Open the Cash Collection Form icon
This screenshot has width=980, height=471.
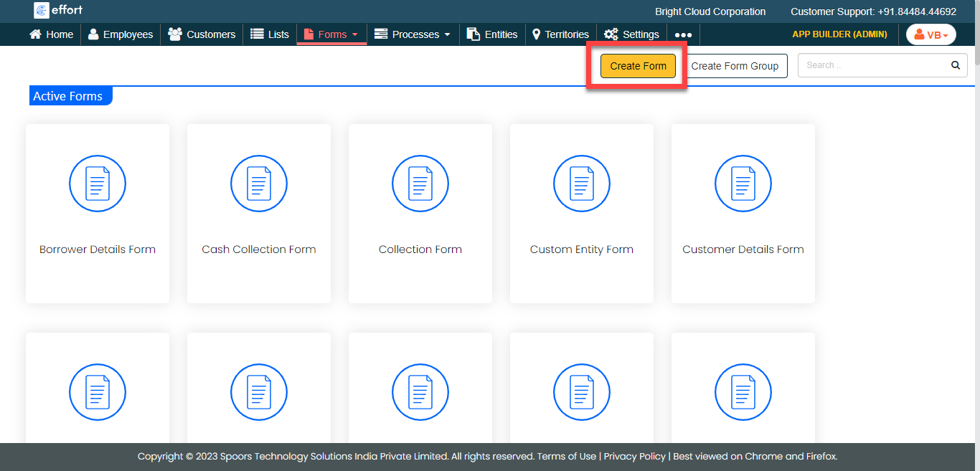(259, 184)
